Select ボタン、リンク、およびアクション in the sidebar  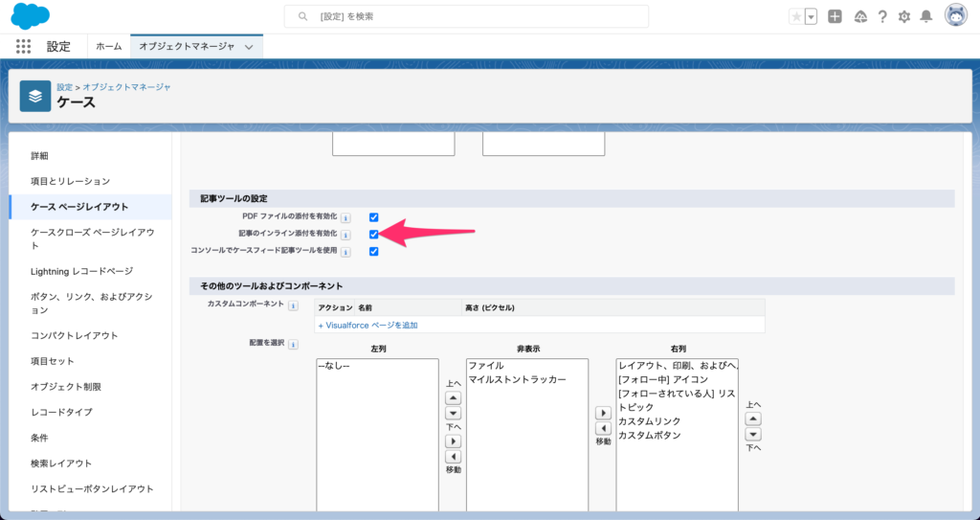(x=91, y=304)
